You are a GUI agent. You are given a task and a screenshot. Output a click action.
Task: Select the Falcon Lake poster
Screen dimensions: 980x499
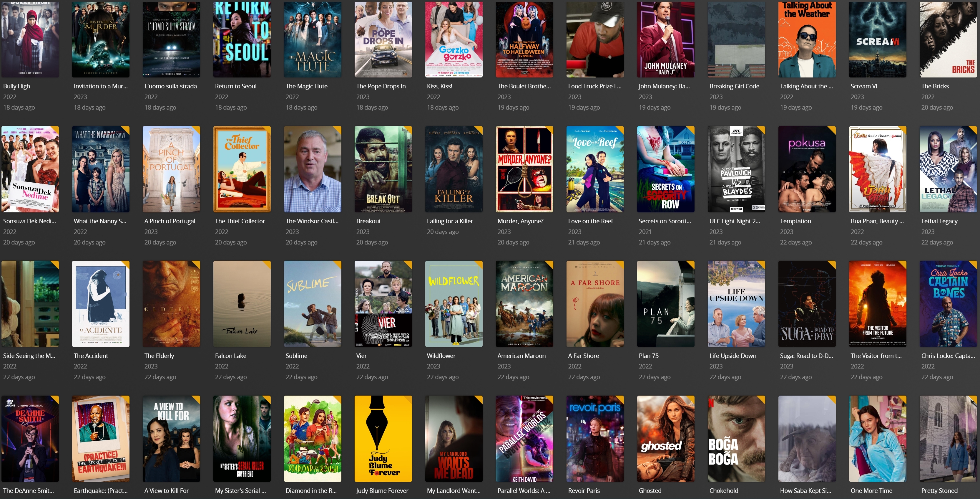click(242, 304)
